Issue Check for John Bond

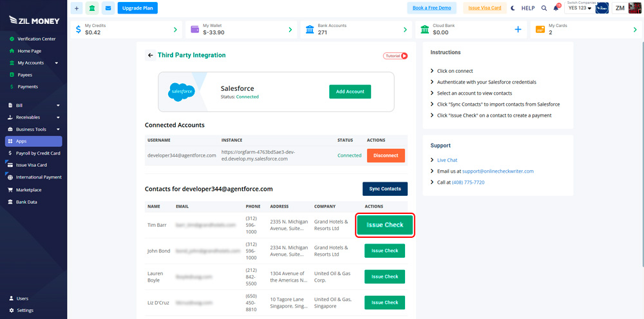385,251
